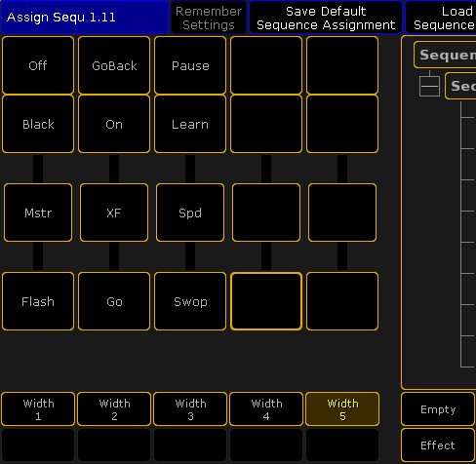This screenshot has width=476, height=464.
Task: Toggle the Width 5 option
Action: pyautogui.click(x=342, y=409)
